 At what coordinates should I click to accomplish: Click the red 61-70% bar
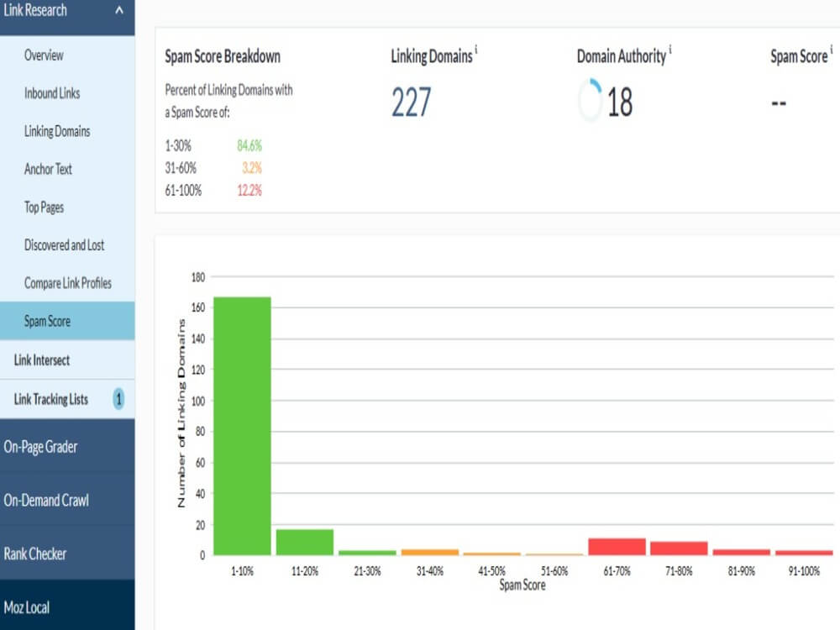617,547
